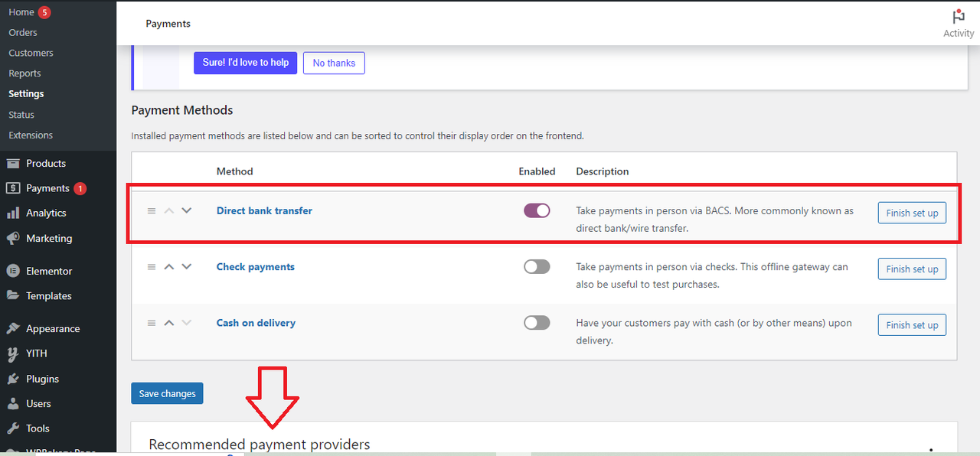Click the Analytics bar chart icon

[x=13, y=213]
